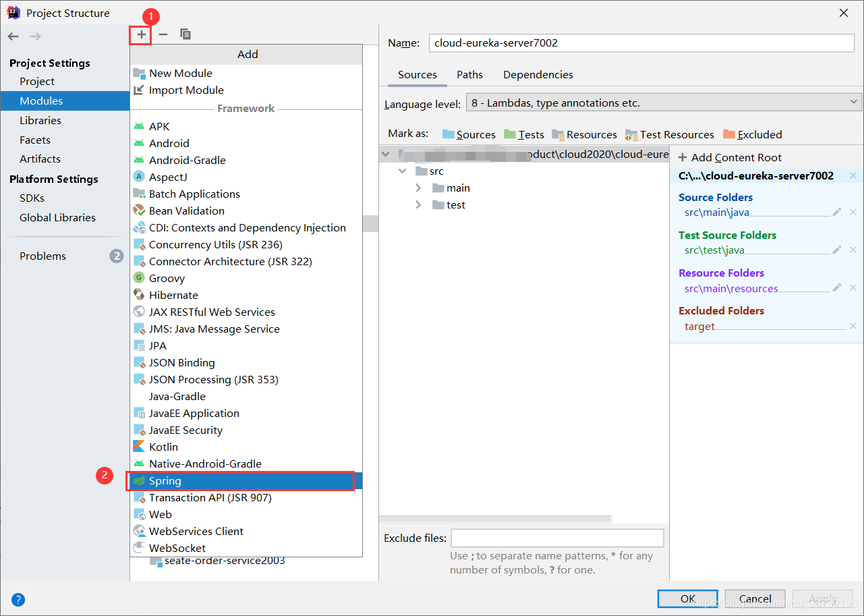This screenshot has width=864, height=616.
Task: Edit the src\test\java folder properties
Action: click(x=837, y=250)
